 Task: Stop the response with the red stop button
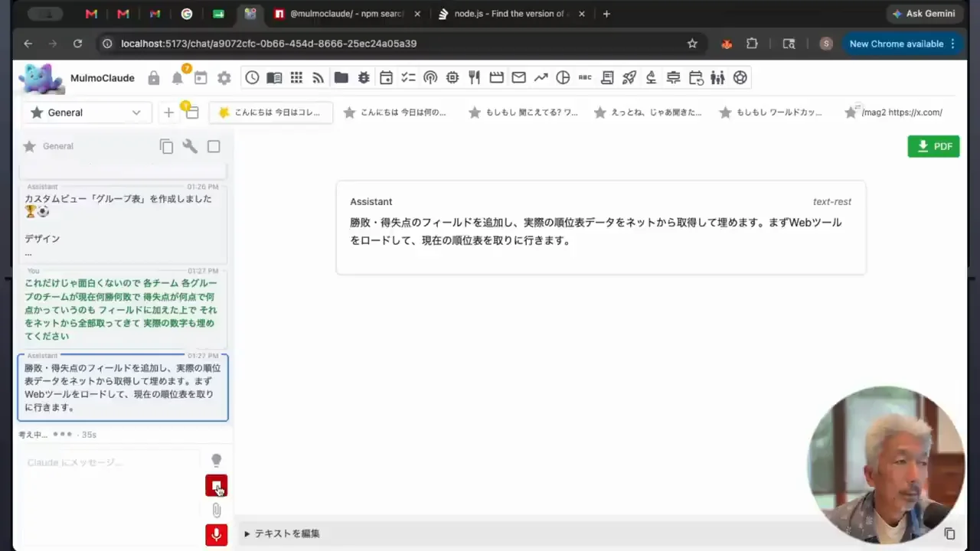[x=216, y=485]
